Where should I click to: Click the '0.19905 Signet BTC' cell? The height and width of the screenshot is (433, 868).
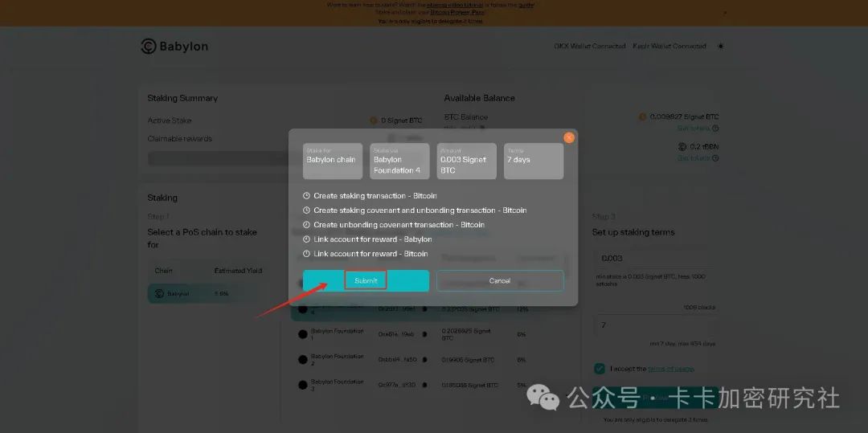468,360
